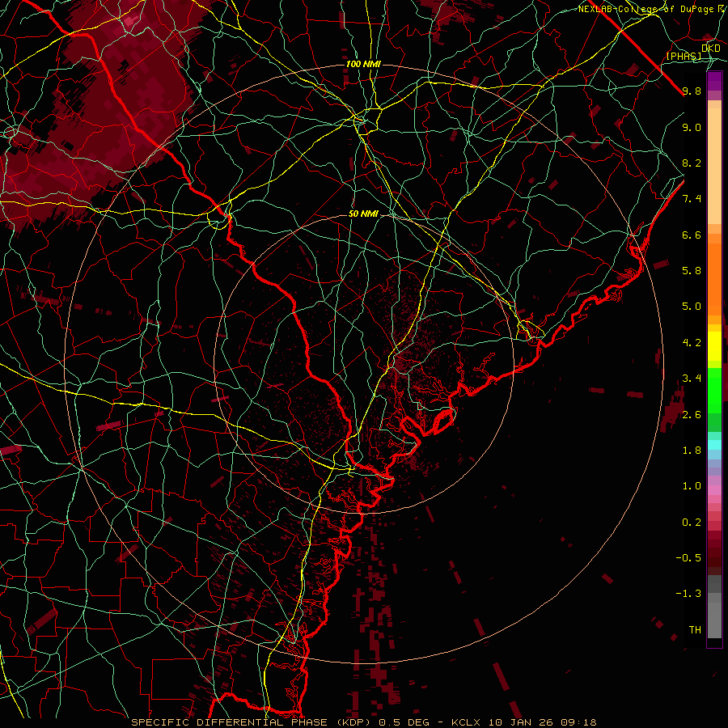728x728 pixels.
Task: Pick the bright yellow color bar segment
Action: [x=714, y=346]
